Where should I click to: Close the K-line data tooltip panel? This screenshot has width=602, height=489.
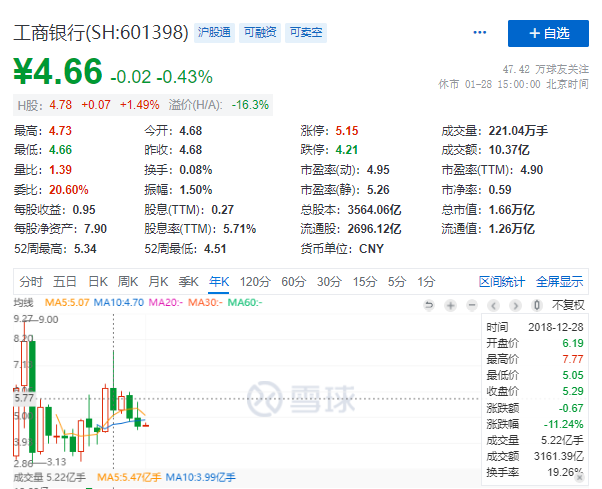click(580, 477)
